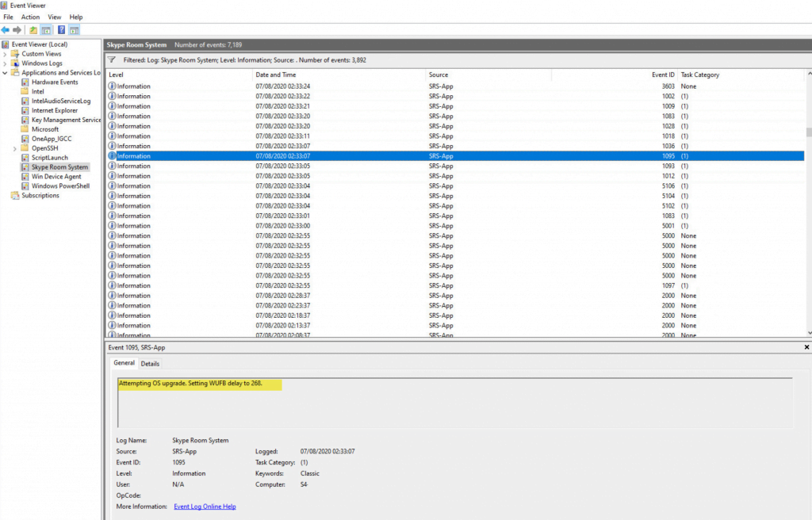Viewport: 812px width, 520px height.
Task: Open Event Log Online Help link
Action: tap(205, 507)
